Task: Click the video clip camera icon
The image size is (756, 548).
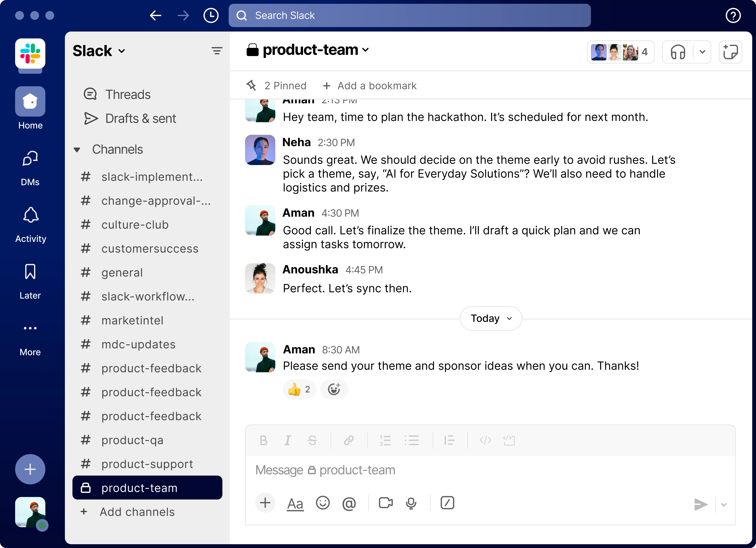Action: 386,503
